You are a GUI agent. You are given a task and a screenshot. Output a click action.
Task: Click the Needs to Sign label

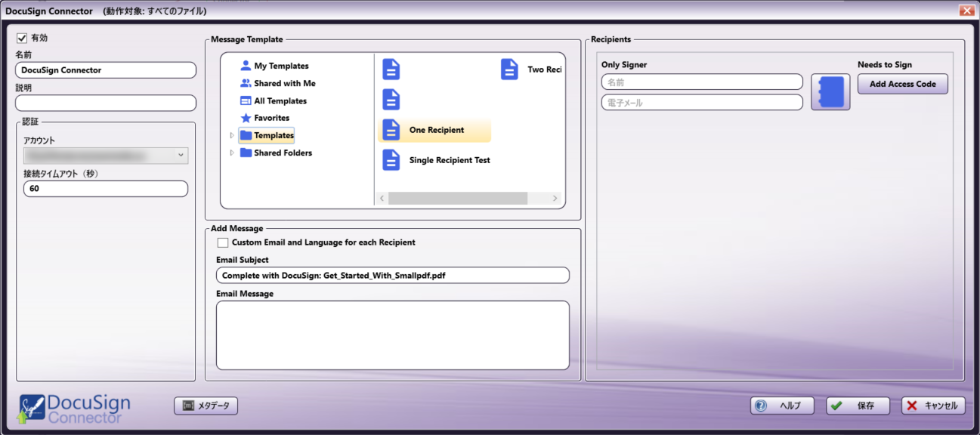click(x=885, y=65)
